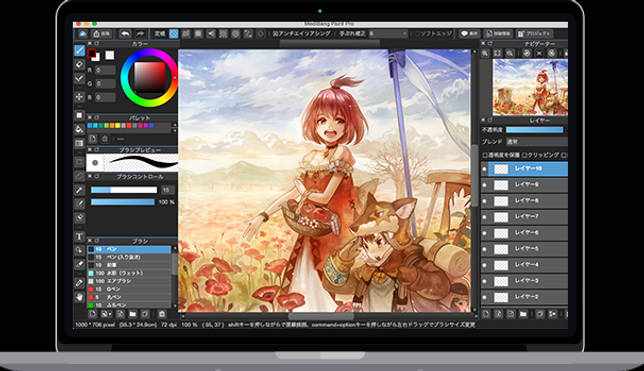
Task: Select the 水彩 (ウェット) brush
Action: click(x=129, y=273)
